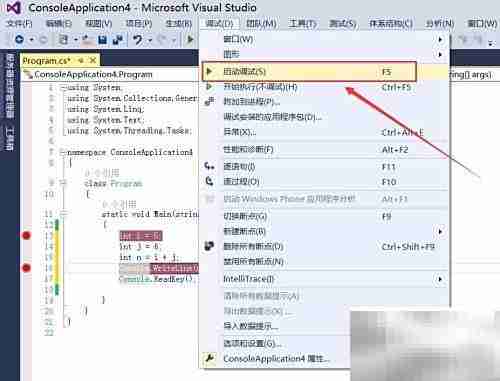The height and width of the screenshot is (381, 500).
Task: Click the New Project toolbar icon
Action: (63, 40)
